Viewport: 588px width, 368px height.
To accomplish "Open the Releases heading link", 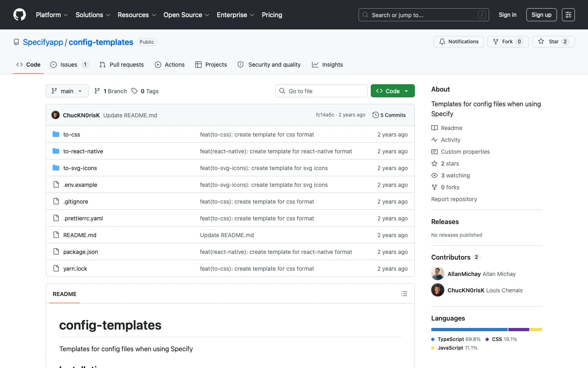I will coord(445,222).
